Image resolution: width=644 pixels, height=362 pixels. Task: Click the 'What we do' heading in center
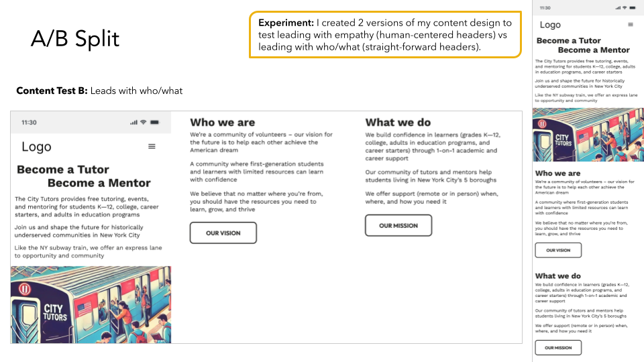point(398,122)
